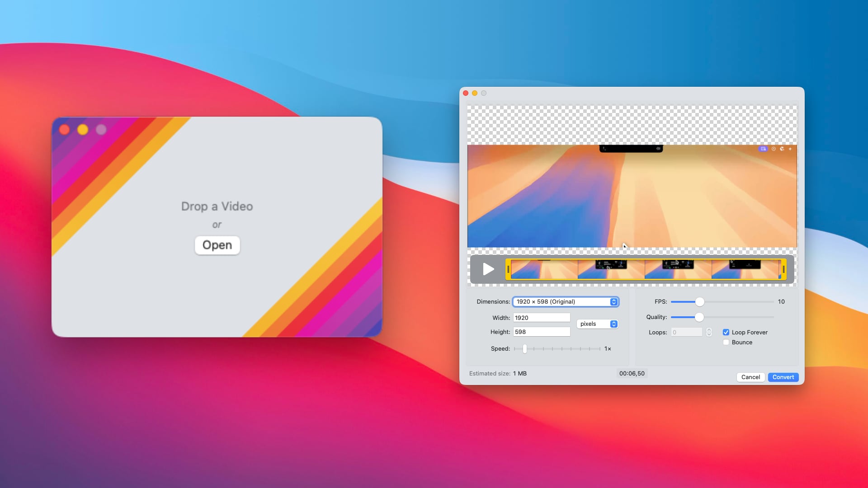
Task: Click the FPS slider knob
Action: click(x=699, y=302)
